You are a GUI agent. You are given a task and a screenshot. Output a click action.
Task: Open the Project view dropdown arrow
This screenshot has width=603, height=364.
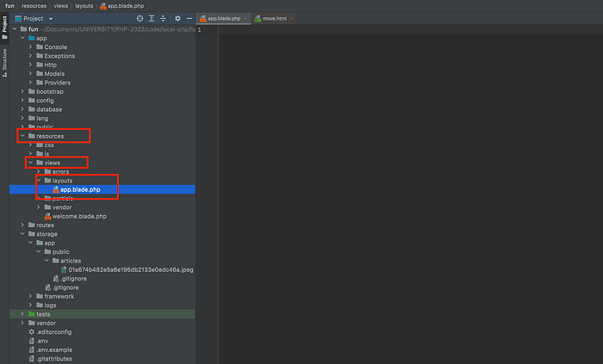[51, 19]
